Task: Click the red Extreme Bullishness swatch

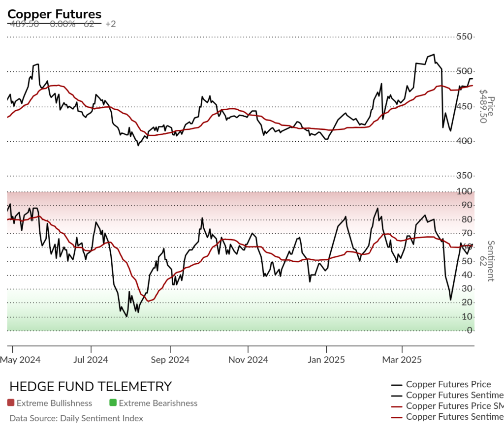Action: click(x=11, y=402)
